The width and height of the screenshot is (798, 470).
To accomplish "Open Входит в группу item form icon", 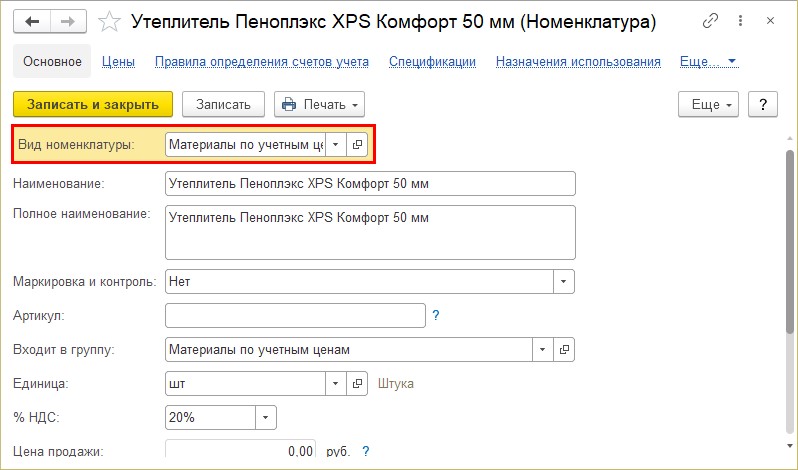I will pyautogui.click(x=564, y=349).
